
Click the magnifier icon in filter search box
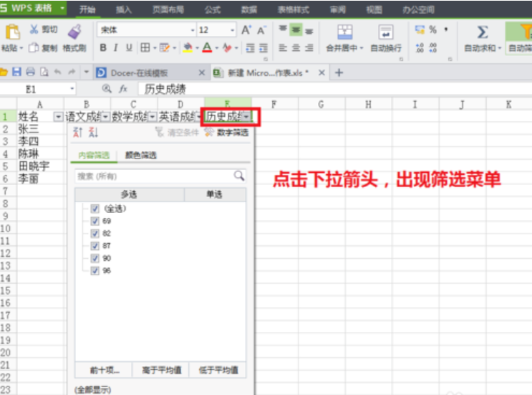[238, 176]
